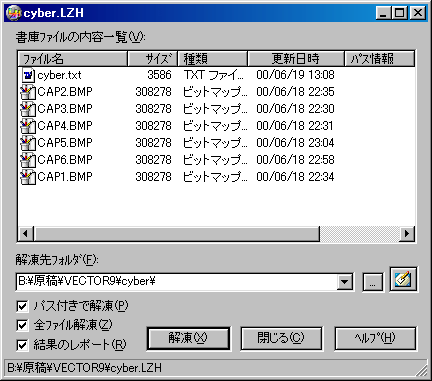Click the date 00/06/19 13:08
This screenshot has height=381, width=432.
coord(295,75)
